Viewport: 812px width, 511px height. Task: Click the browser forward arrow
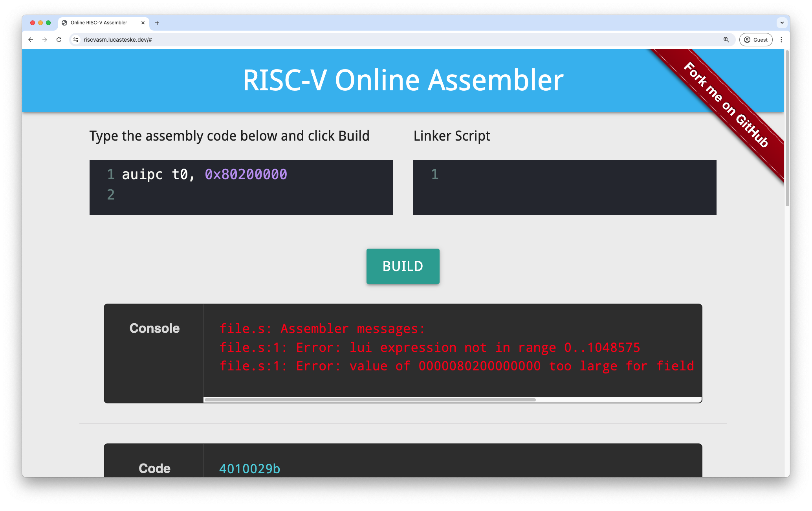pos(45,40)
